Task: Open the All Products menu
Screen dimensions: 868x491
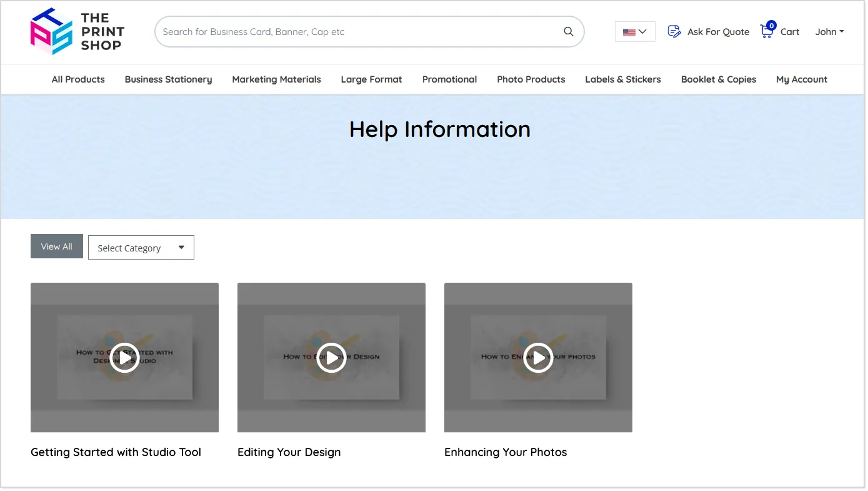Action: [78, 79]
